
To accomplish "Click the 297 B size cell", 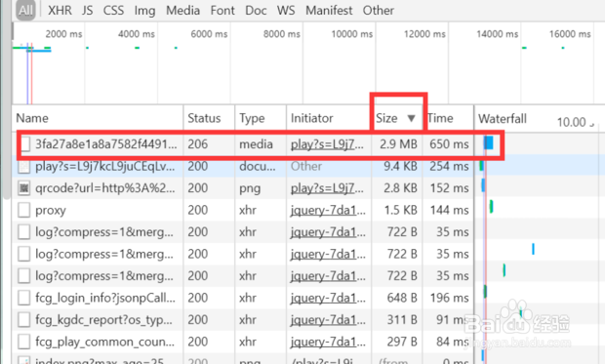I will 402,342.
